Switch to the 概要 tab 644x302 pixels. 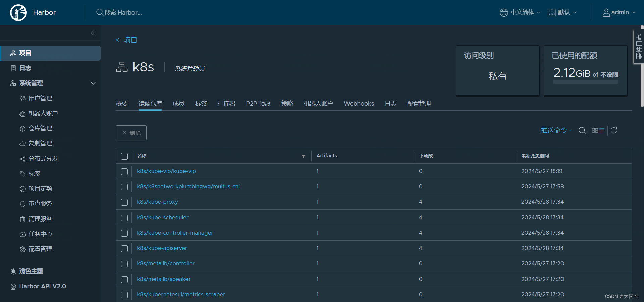tap(122, 104)
